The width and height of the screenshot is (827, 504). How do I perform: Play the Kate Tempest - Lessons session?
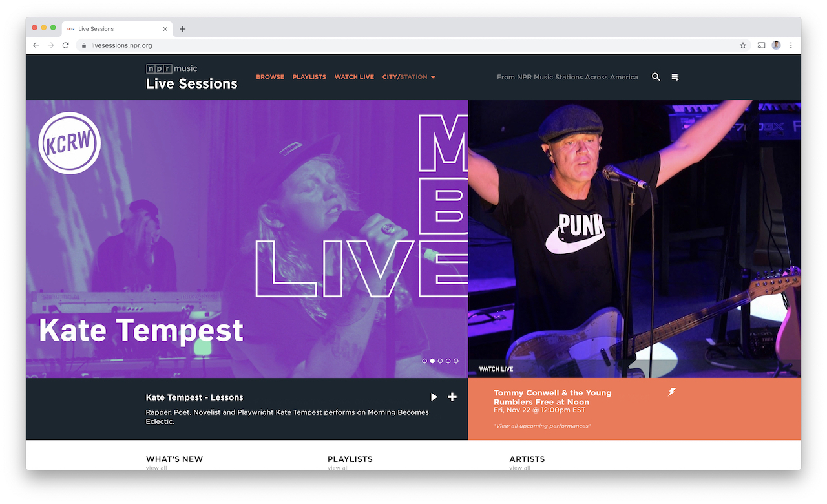click(434, 397)
